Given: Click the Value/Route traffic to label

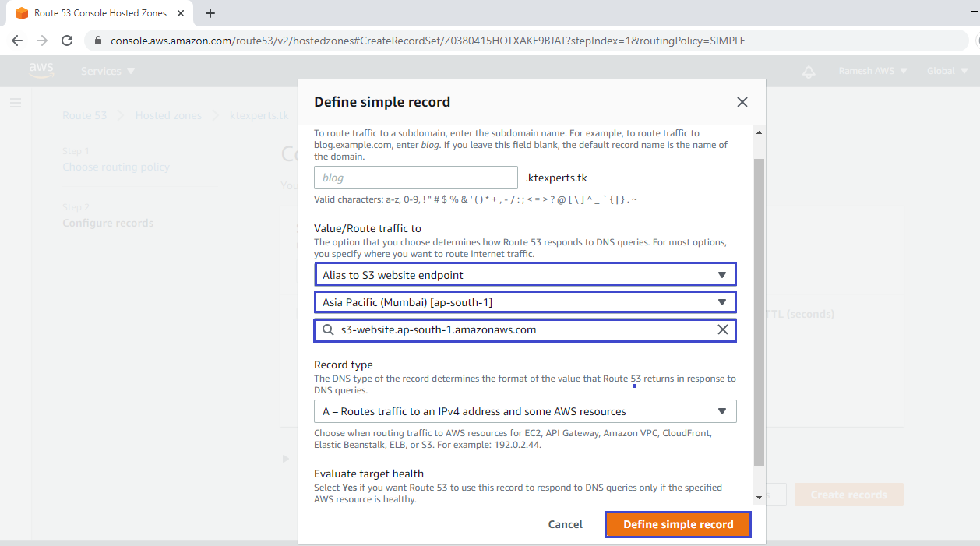Looking at the screenshot, I should (x=368, y=228).
